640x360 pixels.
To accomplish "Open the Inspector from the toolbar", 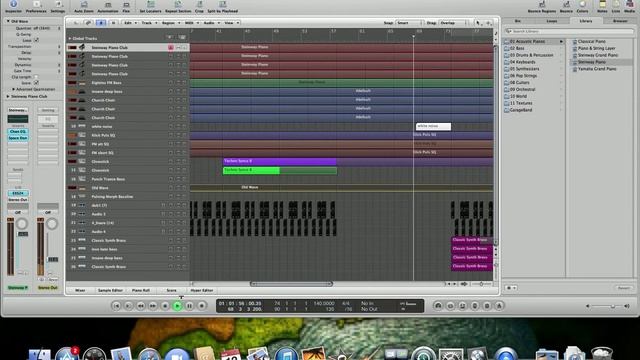I will [x=13, y=6].
